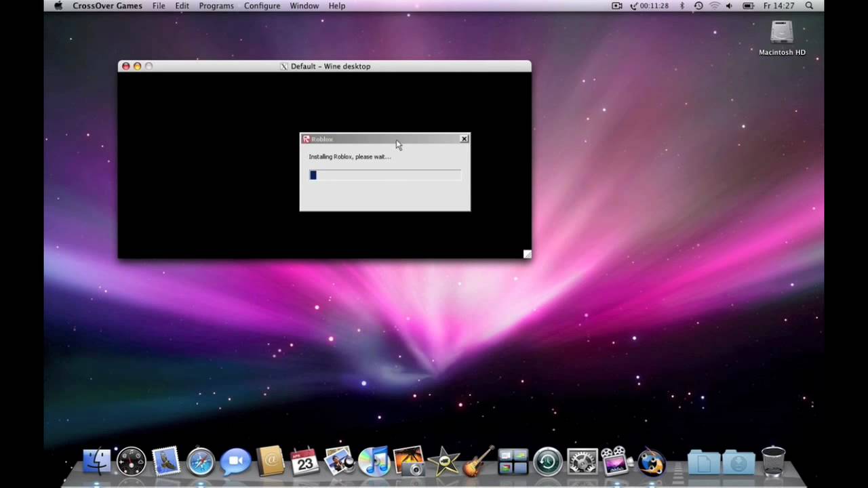Open iTunes music disc icon
The width and height of the screenshot is (868, 488).
[374, 462]
